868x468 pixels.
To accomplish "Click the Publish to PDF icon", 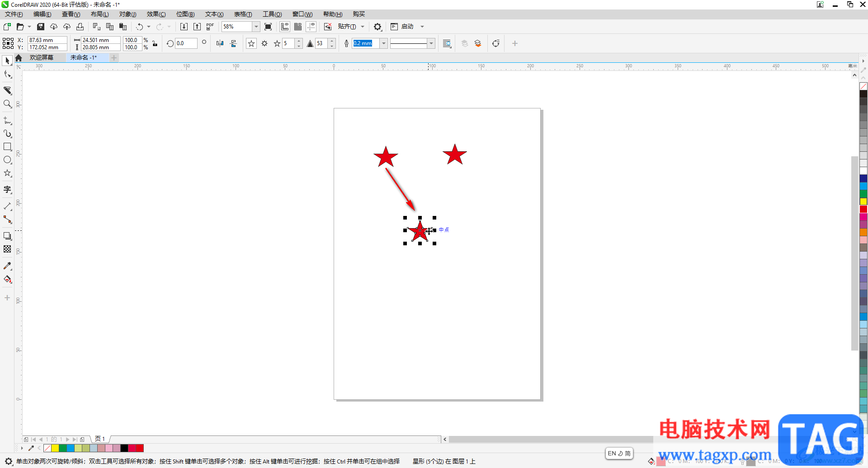I will point(210,27).
